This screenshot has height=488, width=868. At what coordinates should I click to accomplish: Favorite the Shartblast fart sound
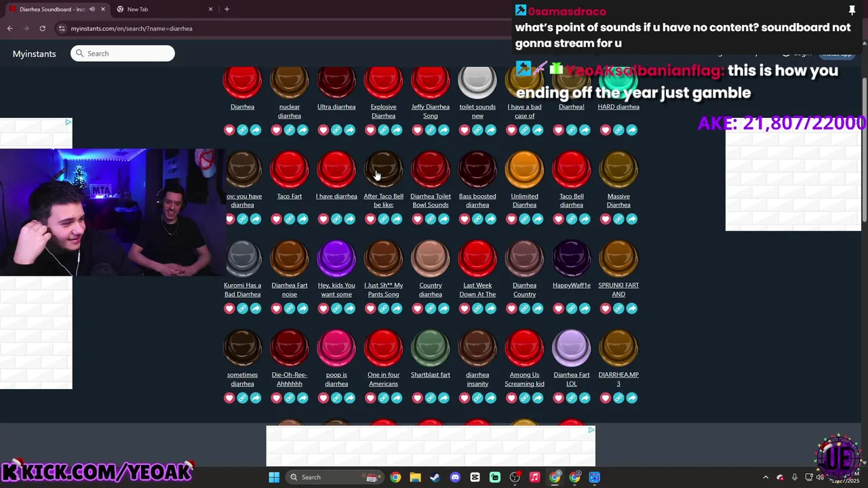[x=417, y=398]
